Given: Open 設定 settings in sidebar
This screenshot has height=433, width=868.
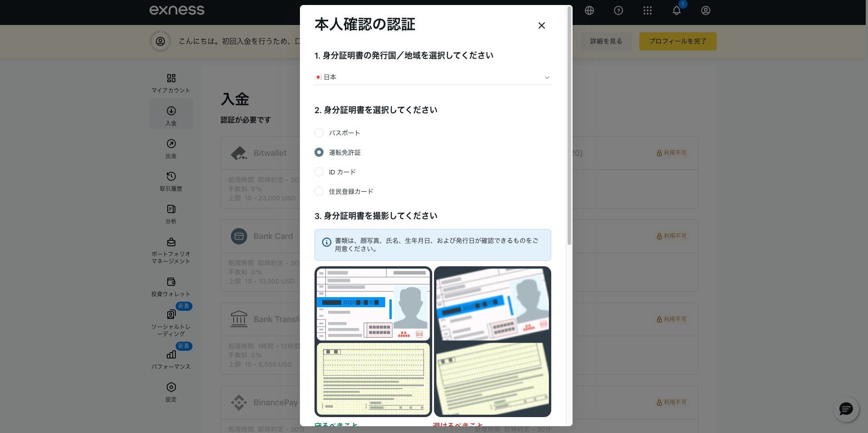Looking at the screenshot, I should (x=171, y=392).
